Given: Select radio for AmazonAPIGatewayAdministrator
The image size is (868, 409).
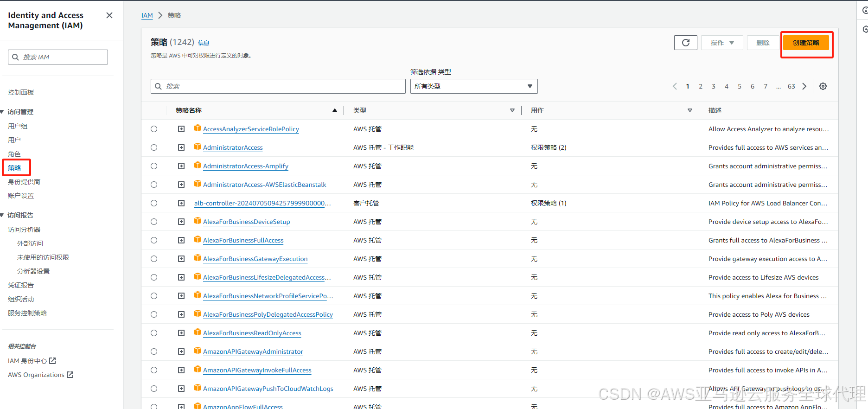Looking at the screenshot, I should 154,351.
